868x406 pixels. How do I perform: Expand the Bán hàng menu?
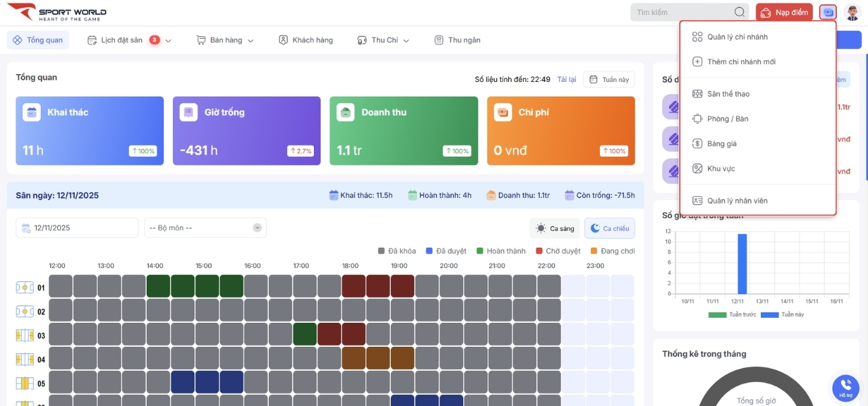click(226, 40)
